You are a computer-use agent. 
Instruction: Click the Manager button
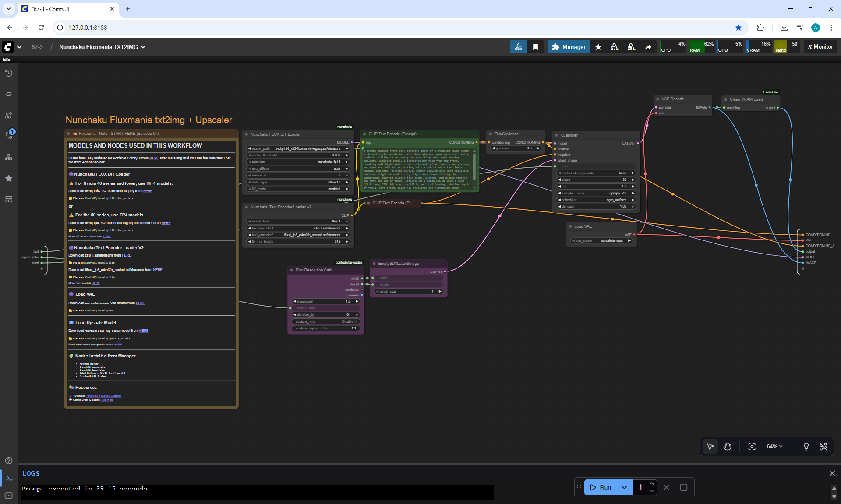click(569, 47)
